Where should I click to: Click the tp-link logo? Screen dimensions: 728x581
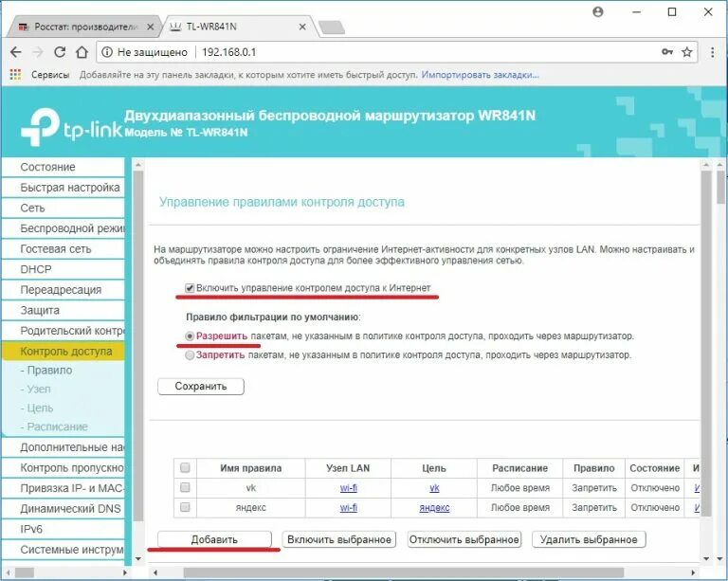point(71,127)
